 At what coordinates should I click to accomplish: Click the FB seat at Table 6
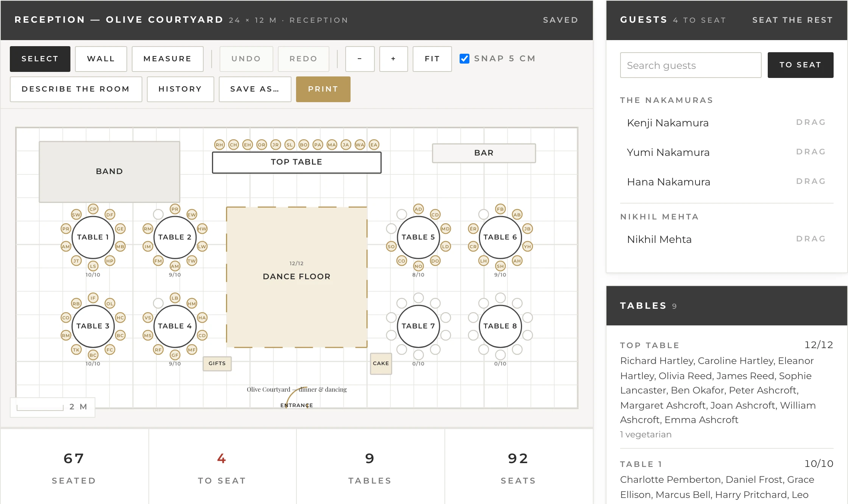500,209
